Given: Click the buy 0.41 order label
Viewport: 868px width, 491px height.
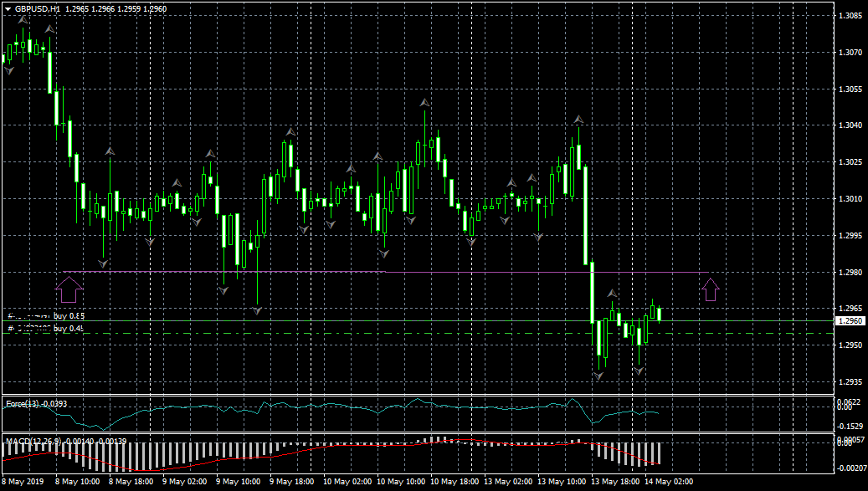Looking at the screenshot, I should (x=46, y=329).
